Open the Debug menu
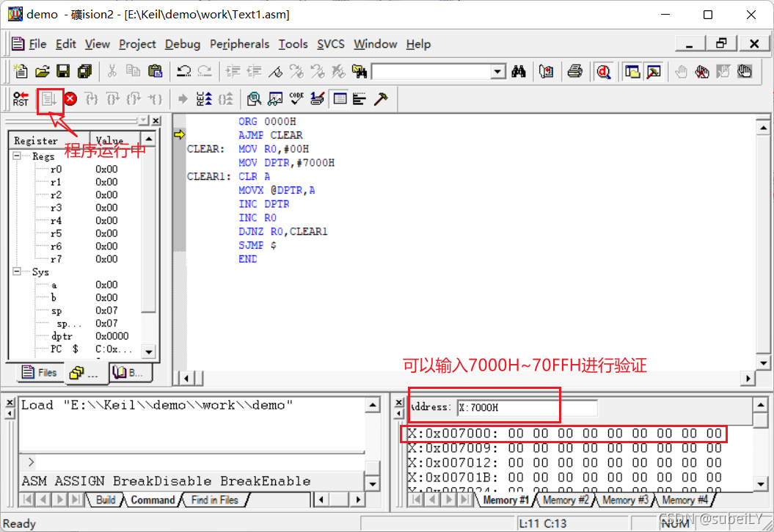The width and height of the screenshot is (774, 532). pos(183,44)
